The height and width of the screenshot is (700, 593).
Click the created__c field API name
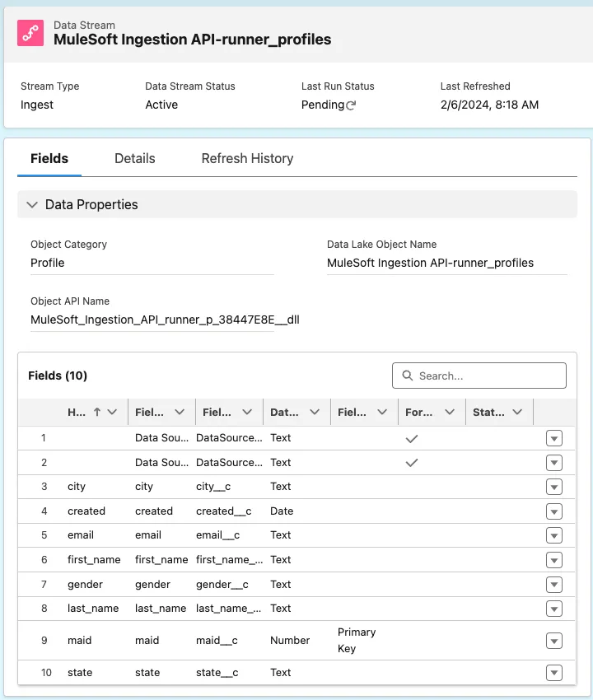pos(224,511)
